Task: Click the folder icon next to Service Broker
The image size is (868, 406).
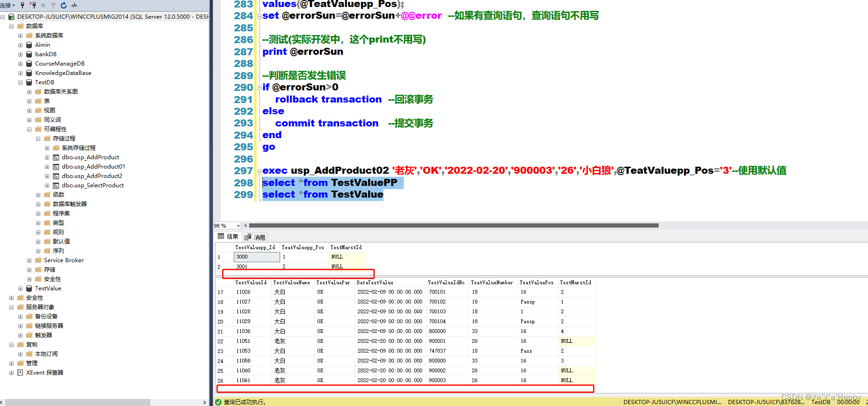Action: point(38,260)
